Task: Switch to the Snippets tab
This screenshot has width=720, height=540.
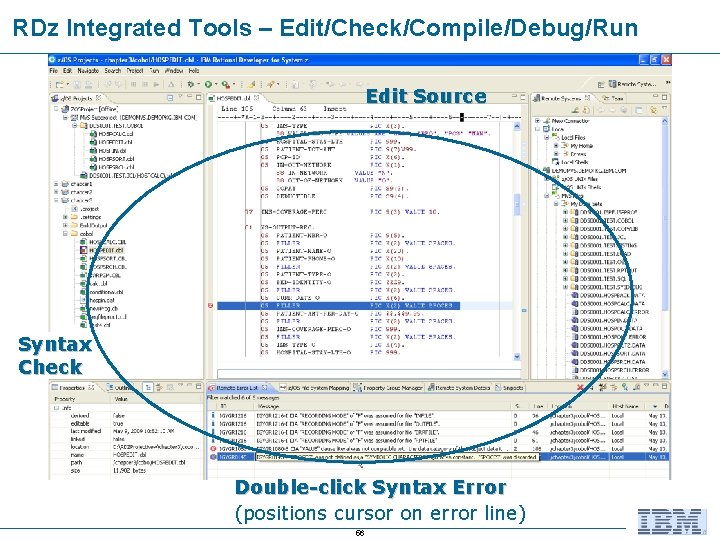Action: (x=509, y=388)
